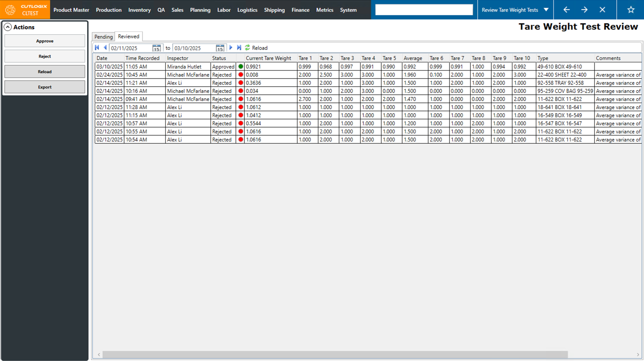
Task: Click the horizontal scrollbar at bottom
Action: pos(335,355)
